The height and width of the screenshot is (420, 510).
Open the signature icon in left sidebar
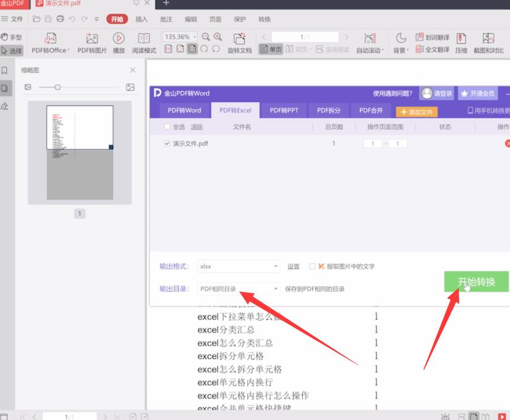point(4,106)
